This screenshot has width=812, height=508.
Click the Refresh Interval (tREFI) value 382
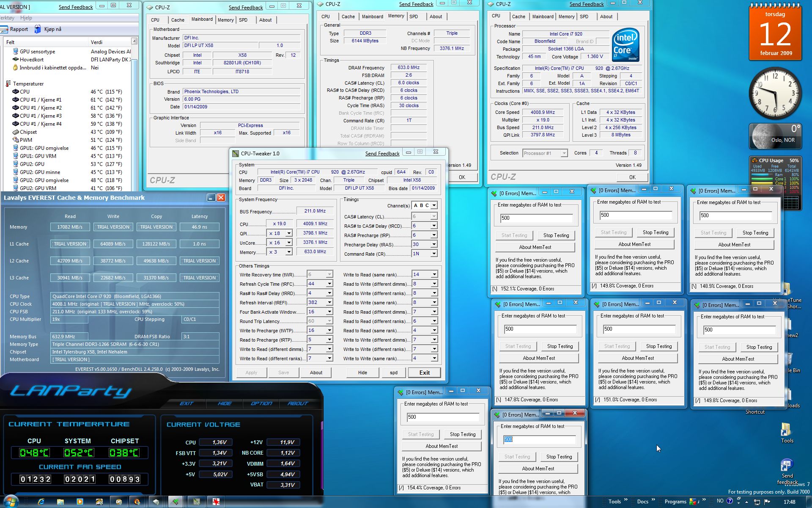coord(316,302)
